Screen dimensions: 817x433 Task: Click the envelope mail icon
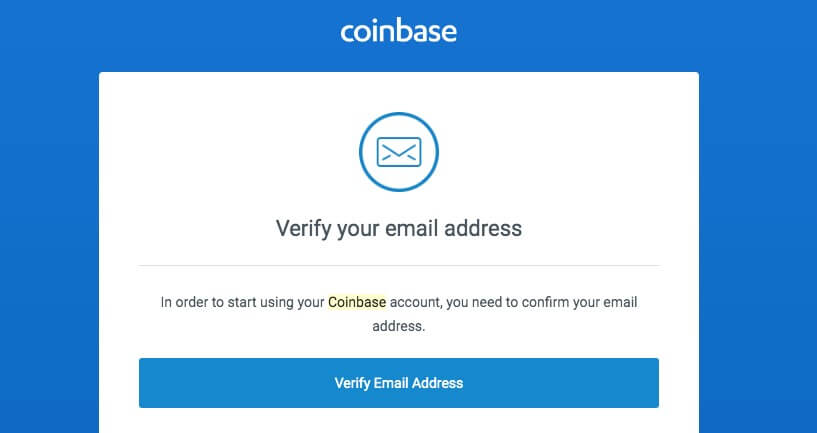click(399, 152)
